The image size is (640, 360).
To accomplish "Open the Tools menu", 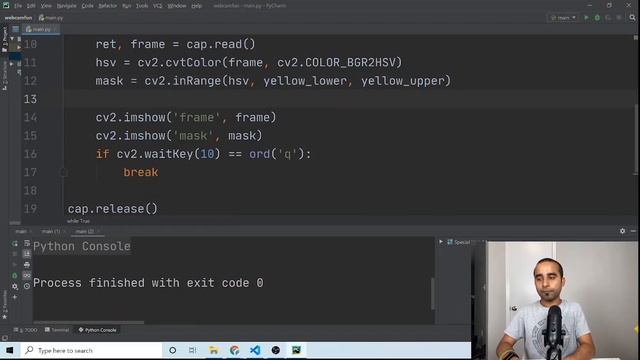I will 142,6.
